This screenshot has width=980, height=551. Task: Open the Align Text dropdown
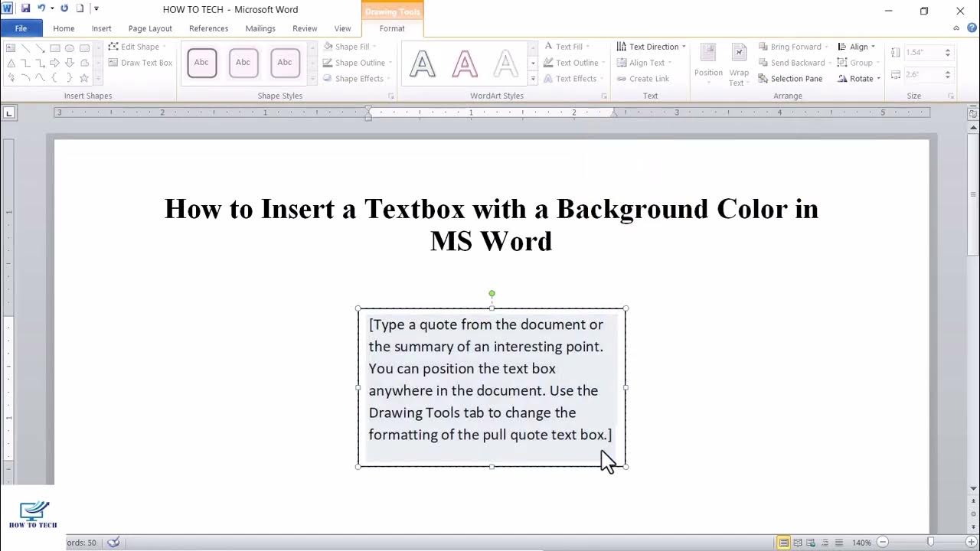[x=644, y=63]
